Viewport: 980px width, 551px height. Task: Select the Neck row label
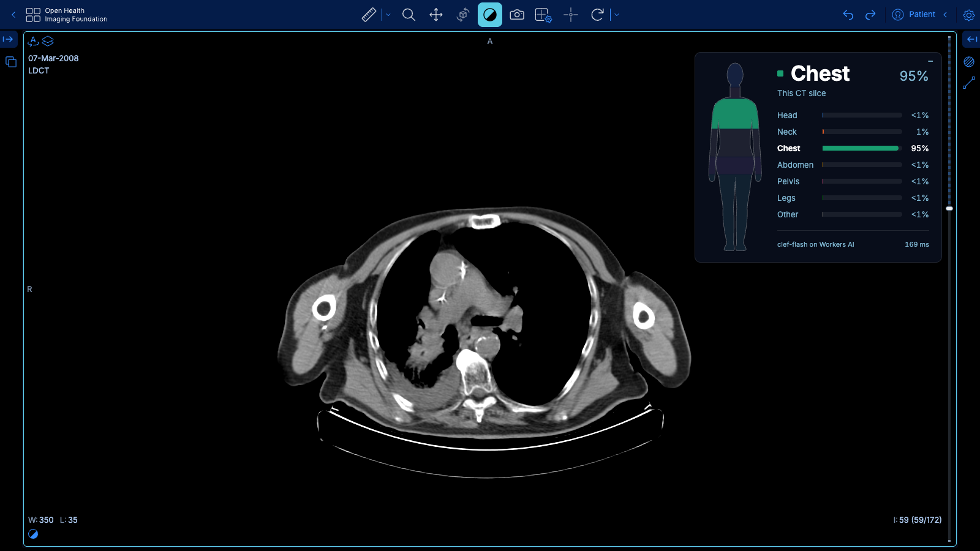pos(787,132)
